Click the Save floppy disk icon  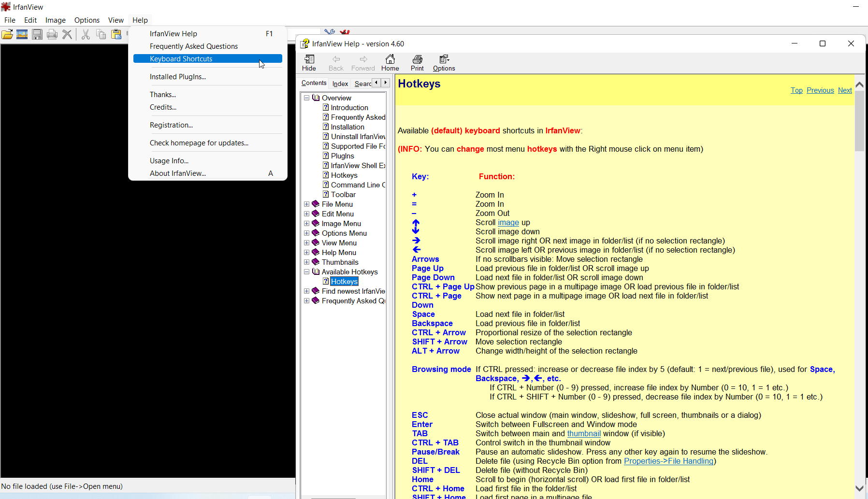(37, 34)
